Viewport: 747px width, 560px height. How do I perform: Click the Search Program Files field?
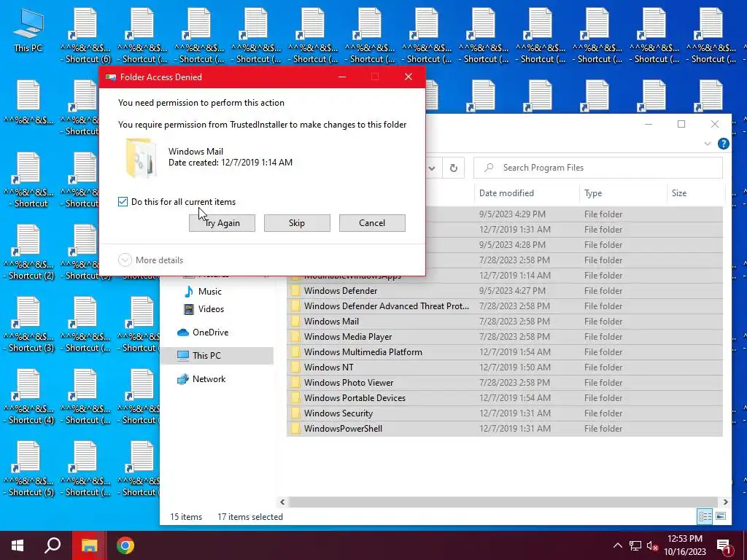(598, 168)
